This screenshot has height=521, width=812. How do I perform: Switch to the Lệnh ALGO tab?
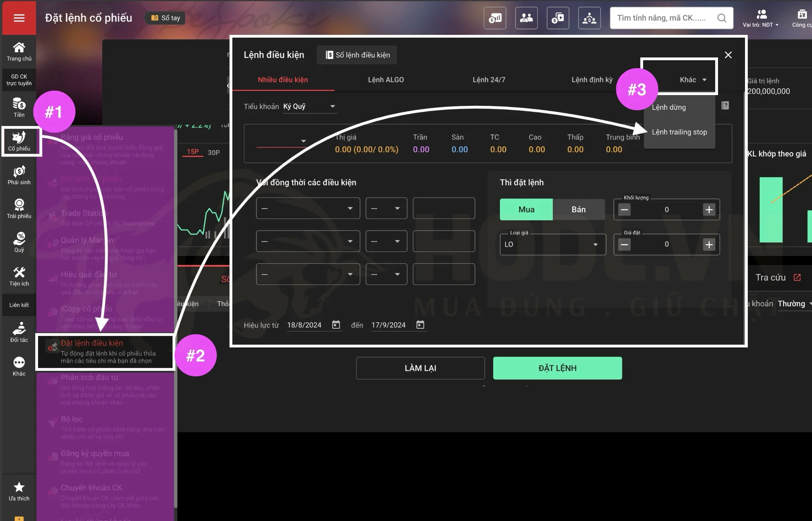tap(386, 80)
